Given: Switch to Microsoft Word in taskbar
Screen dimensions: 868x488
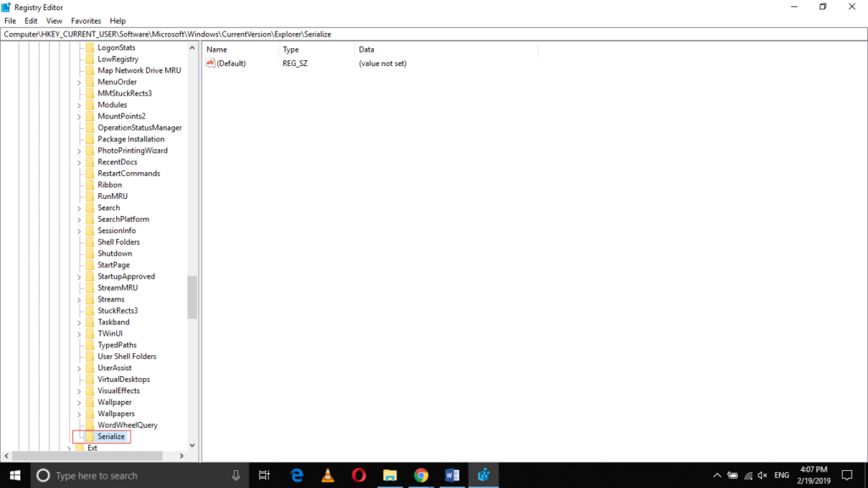Looking at the screenshot, I should click(x=452, y=475).
